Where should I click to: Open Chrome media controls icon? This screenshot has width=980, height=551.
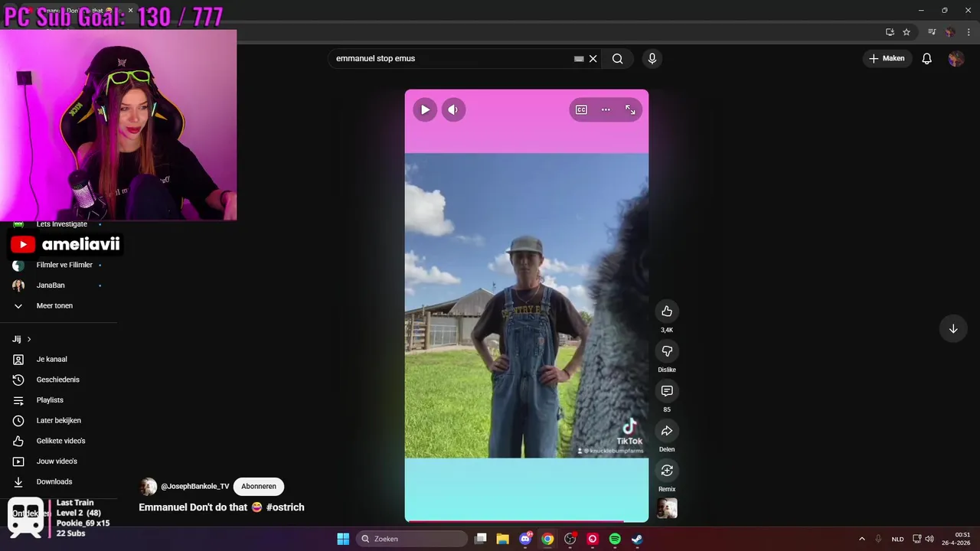click(x=932, y=32)
